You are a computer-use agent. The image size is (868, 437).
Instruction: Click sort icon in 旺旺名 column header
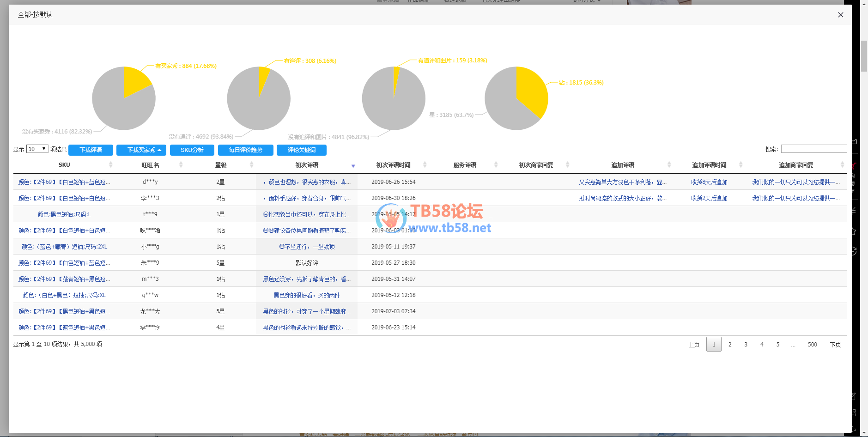(x=181, y=165)
